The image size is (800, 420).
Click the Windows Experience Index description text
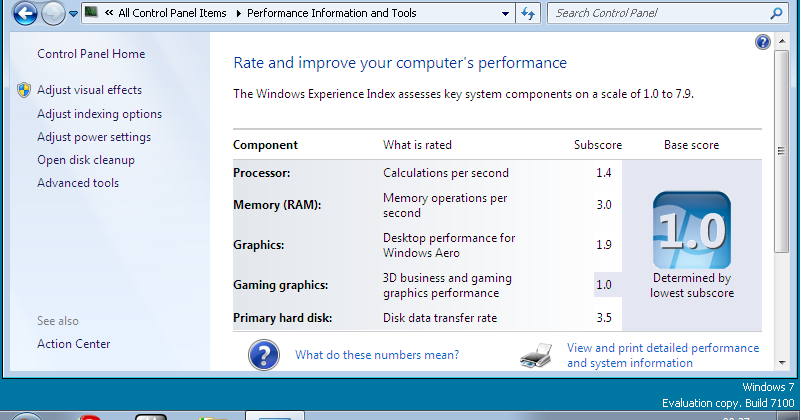[x=463, y=94]
